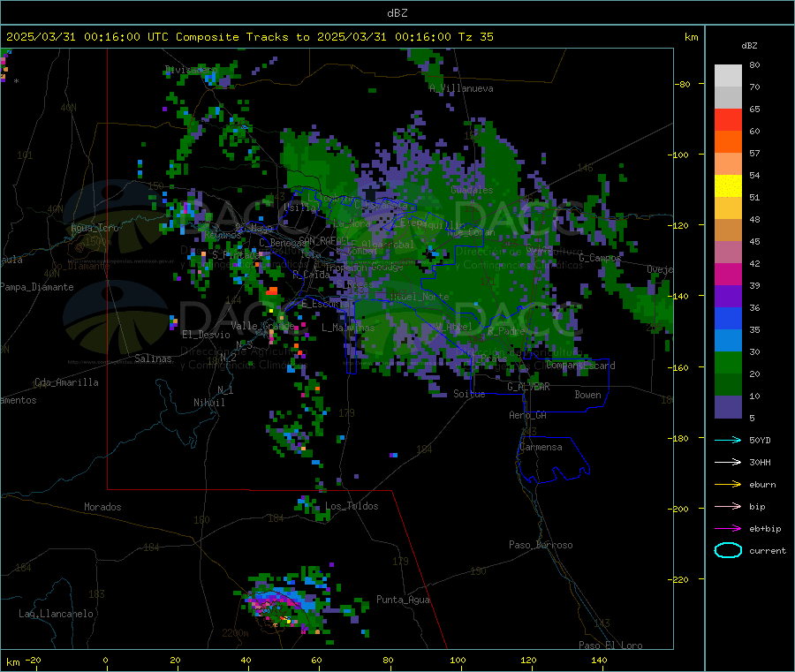Click the pink bip arrow legend icon
795x672 pixels.
pos(728,506)
